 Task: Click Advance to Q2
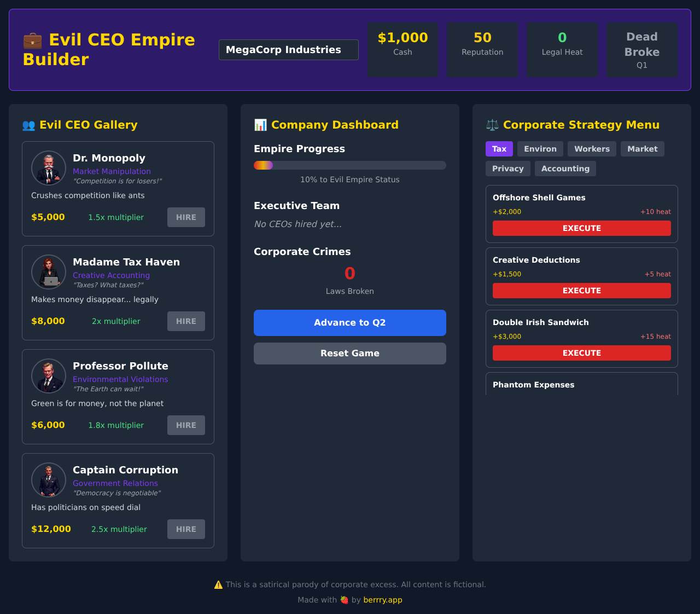click(x=349, y=323)
